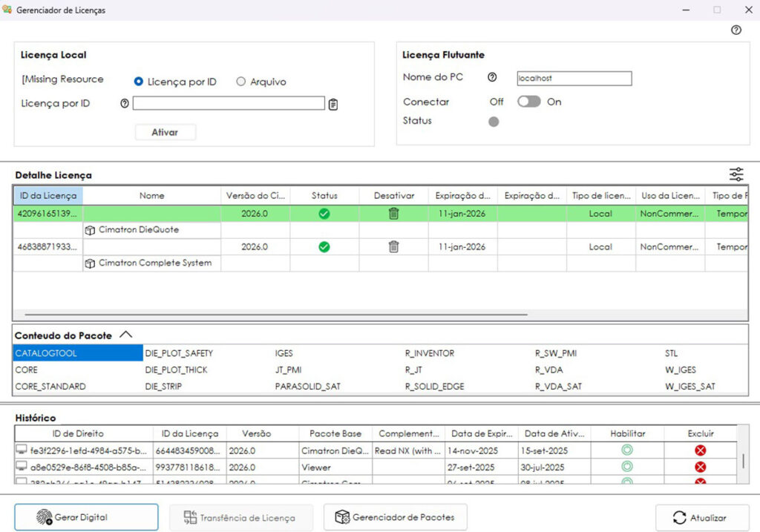The image size is (760, 532).
Task: Sort by the Status column header
Action: [x=324, y=196]
